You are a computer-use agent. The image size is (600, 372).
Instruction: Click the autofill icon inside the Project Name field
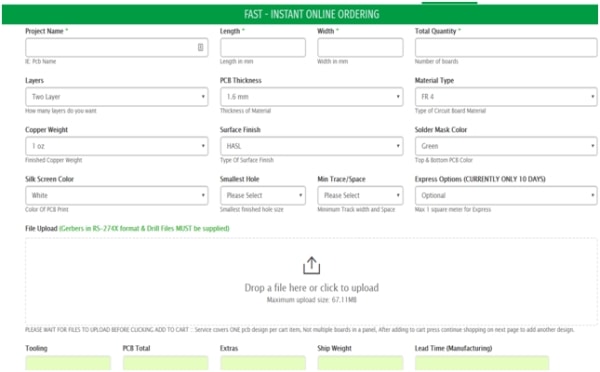(201, 47)
